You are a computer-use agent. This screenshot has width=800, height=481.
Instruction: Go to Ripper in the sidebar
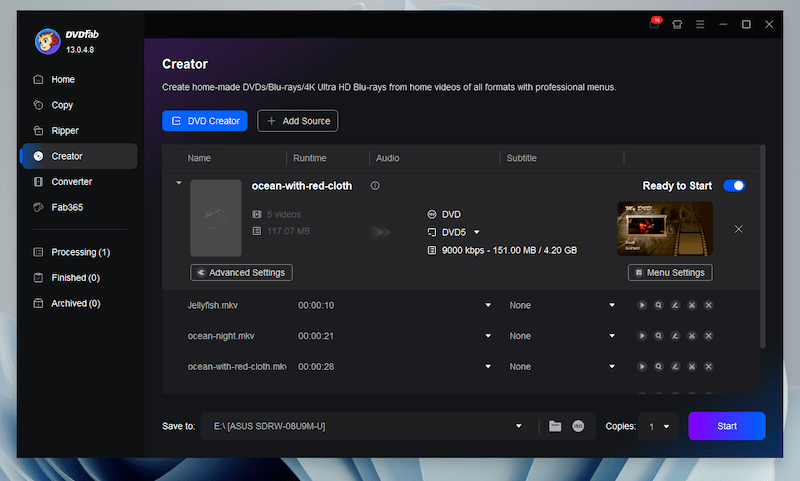click(x=65, y=131)
